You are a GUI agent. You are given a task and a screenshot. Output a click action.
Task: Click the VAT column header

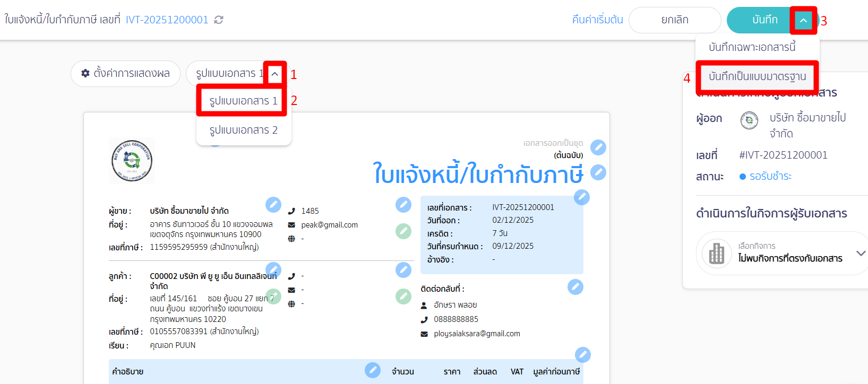[x=517, y=372]
